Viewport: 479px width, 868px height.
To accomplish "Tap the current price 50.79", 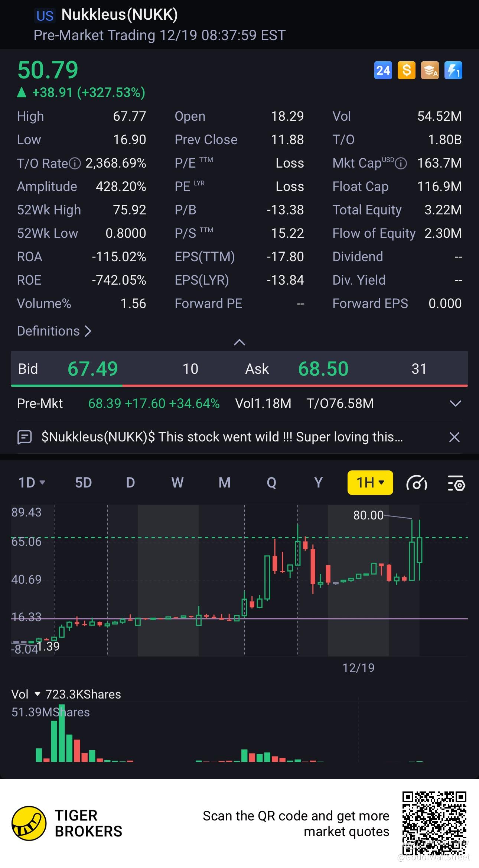I will (48, 70).
